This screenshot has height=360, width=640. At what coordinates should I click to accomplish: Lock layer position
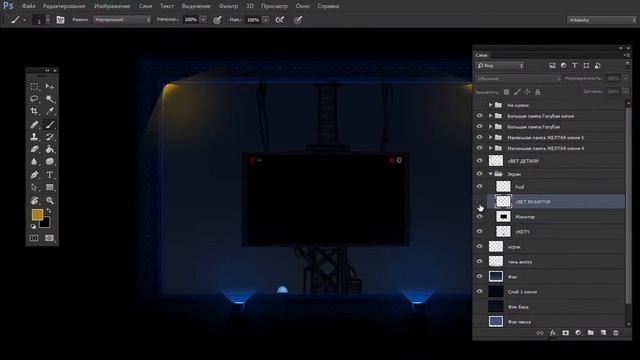(x=527, y=92)
